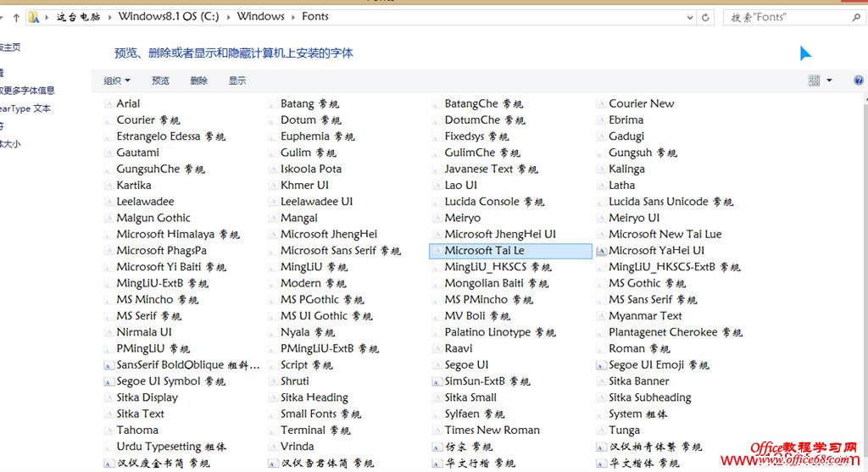Click the Fonts folder icon in address bar

[x=34, y=17]
